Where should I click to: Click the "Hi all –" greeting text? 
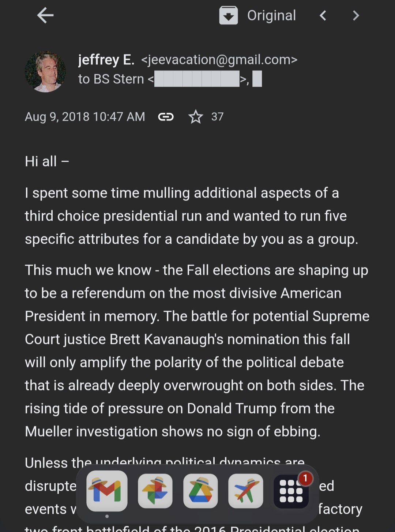click(47, 161)
